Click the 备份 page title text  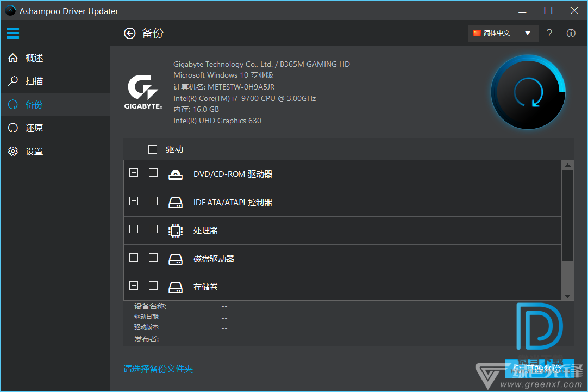click(x=153, y=33)
